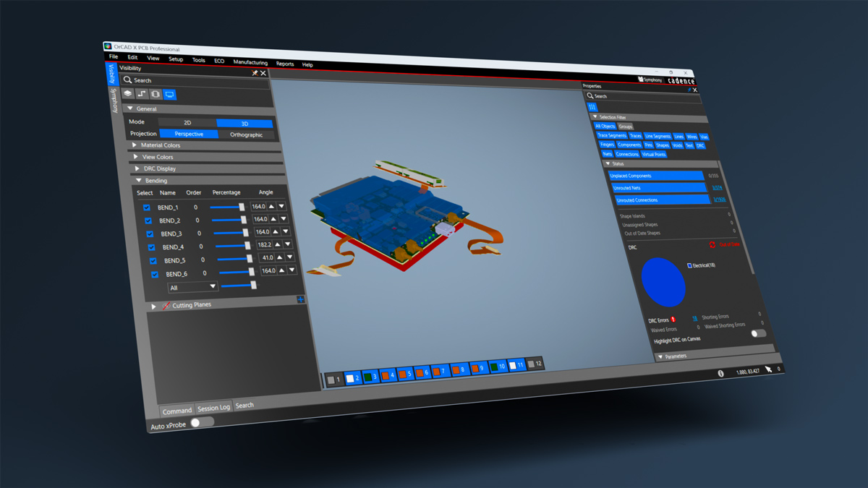Select the Trace Segments filter
868x488 pixels.
coord(611,135)
